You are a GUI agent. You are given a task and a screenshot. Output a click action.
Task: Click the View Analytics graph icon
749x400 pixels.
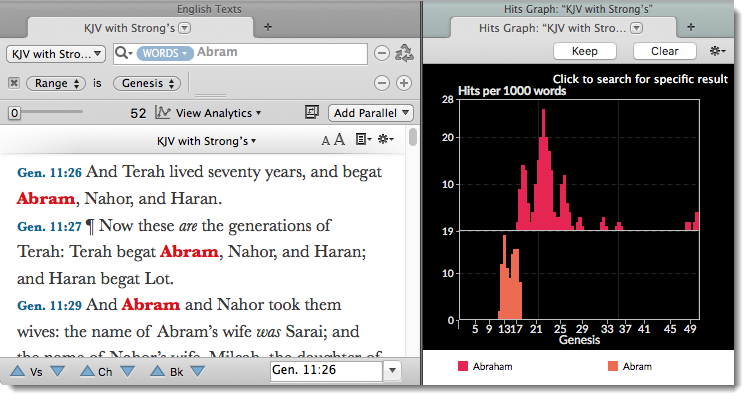coord(163,113)
